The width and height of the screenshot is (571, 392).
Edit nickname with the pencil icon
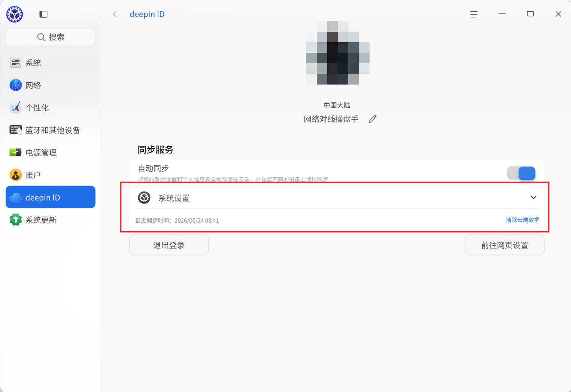(x=372, y=119)
